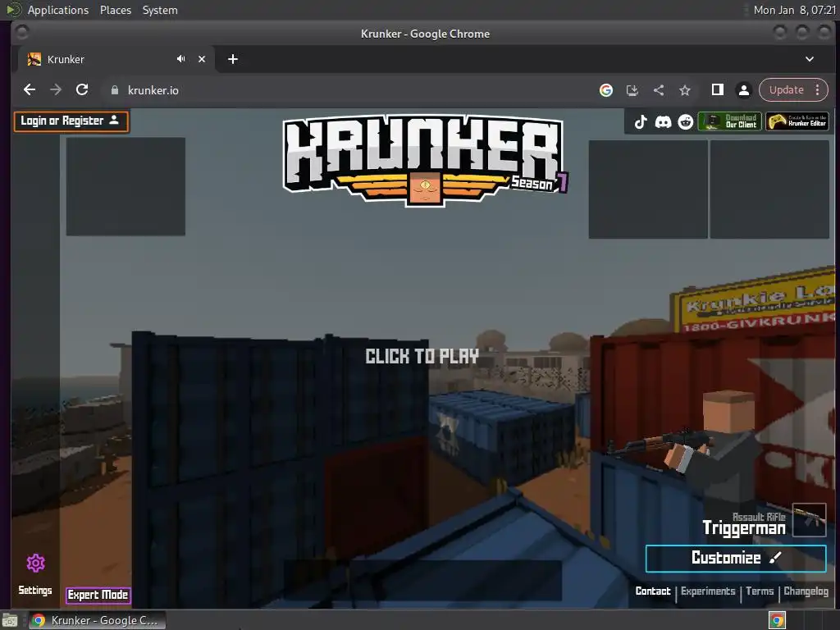Open the Contact link

653,591
